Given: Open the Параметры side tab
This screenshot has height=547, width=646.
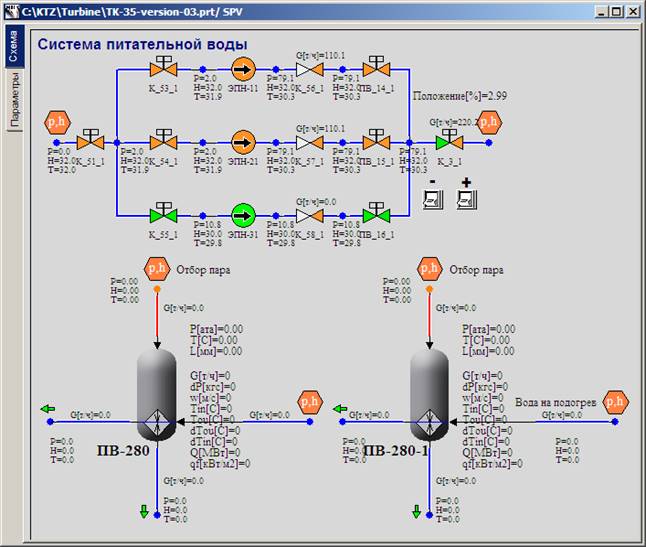Looking at the screenshot, I should pyautogui.click(x=15, y=100).
